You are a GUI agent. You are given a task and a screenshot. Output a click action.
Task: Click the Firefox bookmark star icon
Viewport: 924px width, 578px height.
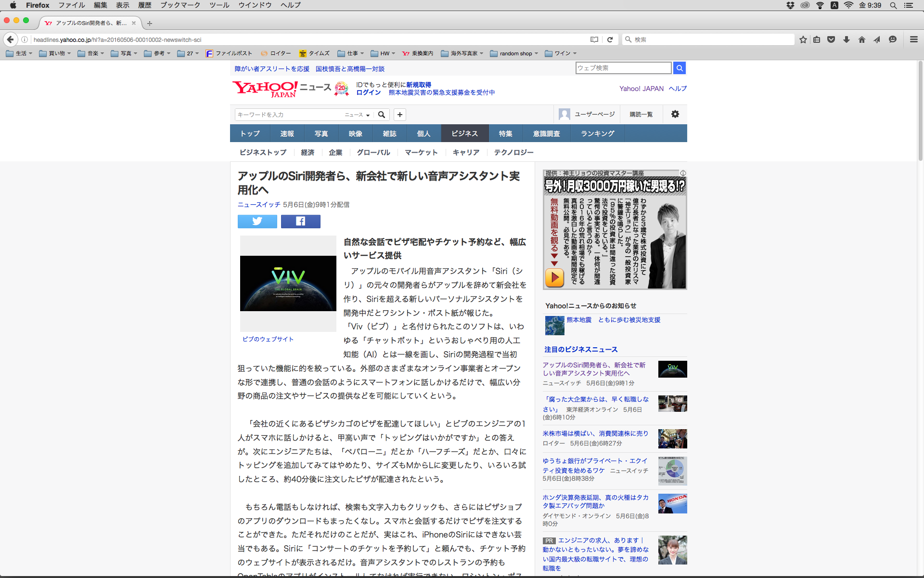803,39
